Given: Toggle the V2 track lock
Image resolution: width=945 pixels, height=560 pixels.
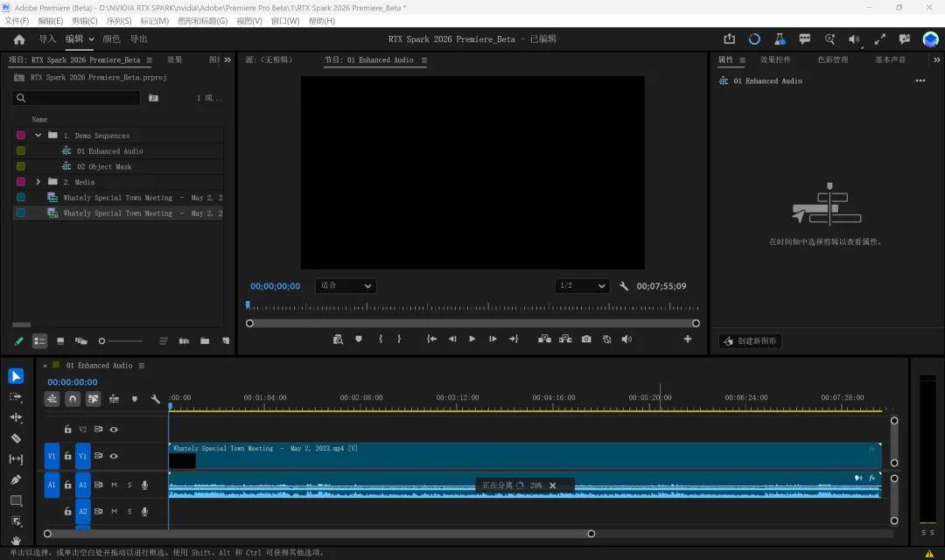Looking at the screenshot, I should point(67,430).
